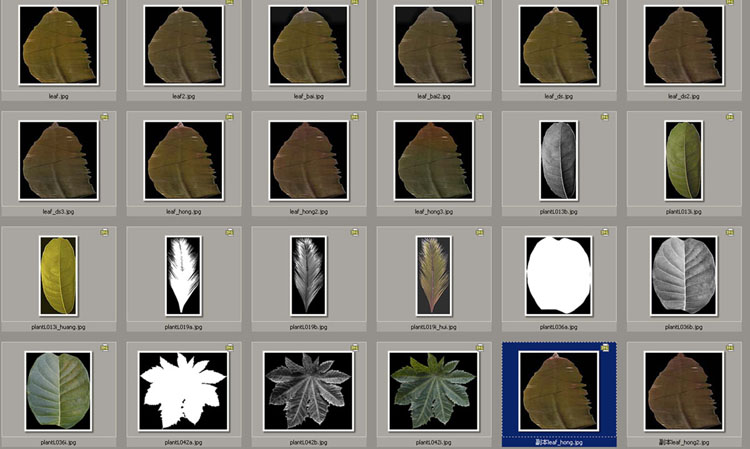Select the leaf_ds.jpg thumbnail
750x449 pixels.
click(x=559, y=45)
